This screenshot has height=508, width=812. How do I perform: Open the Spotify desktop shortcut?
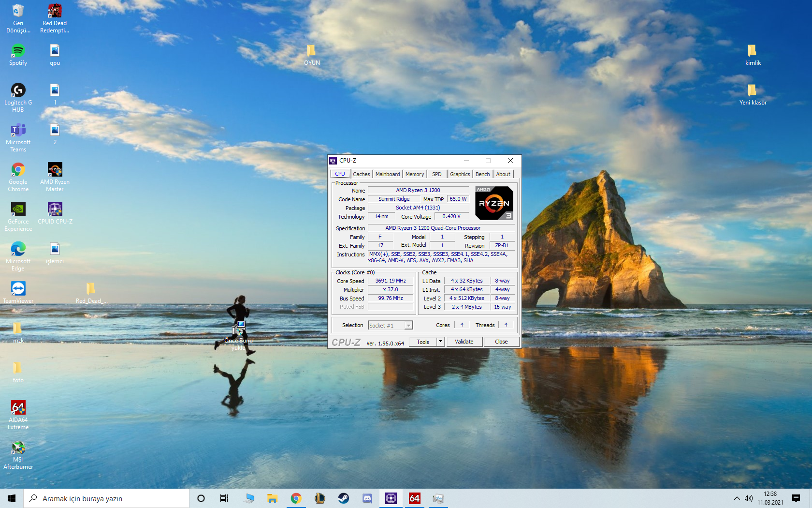pyautogui.click(x=18, y=51)
